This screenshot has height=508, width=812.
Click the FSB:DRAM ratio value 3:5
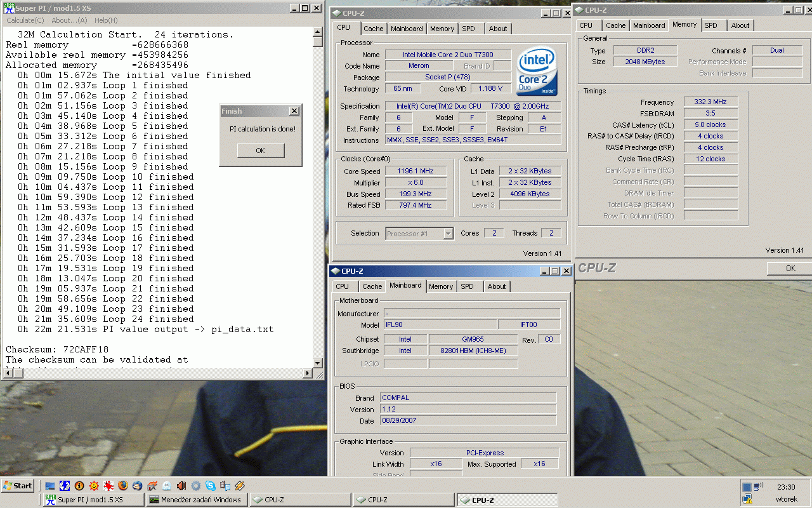pos(710,113)
